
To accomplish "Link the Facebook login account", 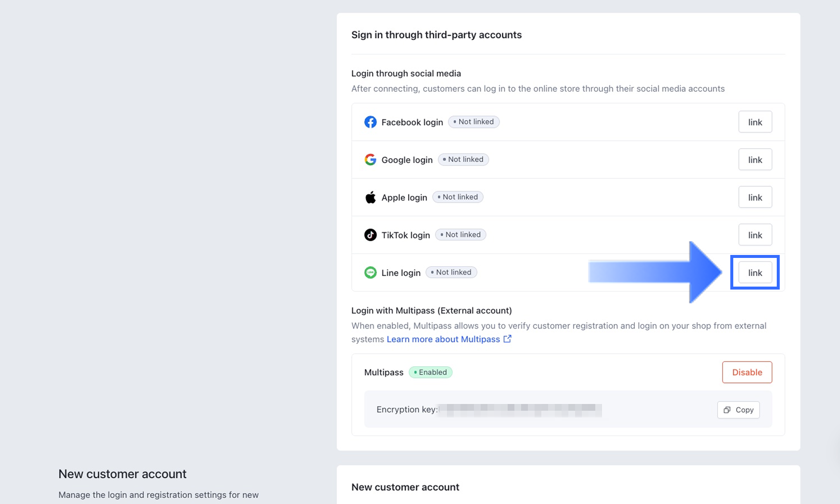I will pyautogui.click(x=755, y=122).
